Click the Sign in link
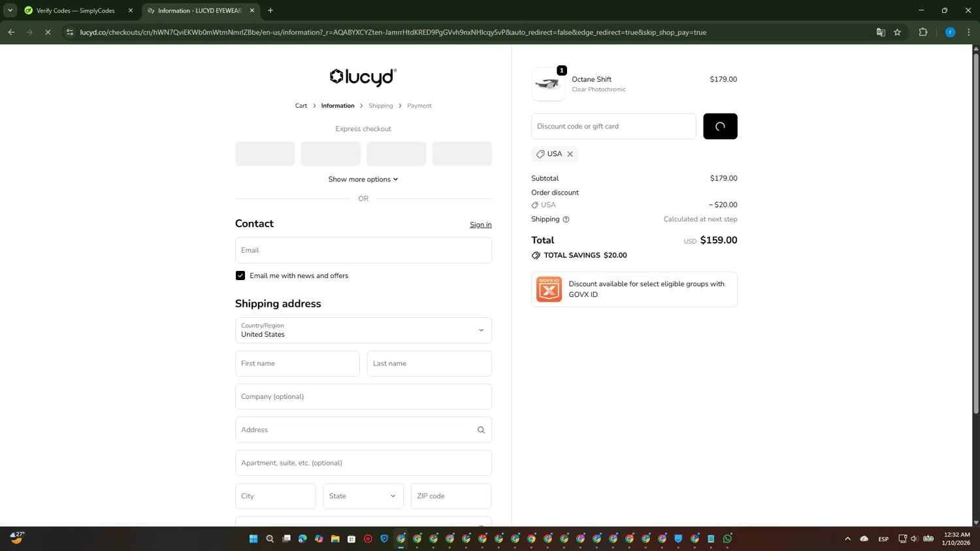 481,225
